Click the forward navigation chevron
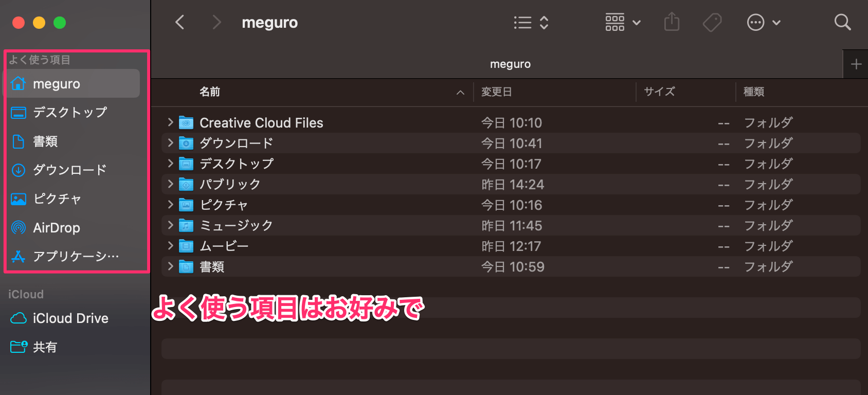868x395 pixels. (x=216, y=23)
